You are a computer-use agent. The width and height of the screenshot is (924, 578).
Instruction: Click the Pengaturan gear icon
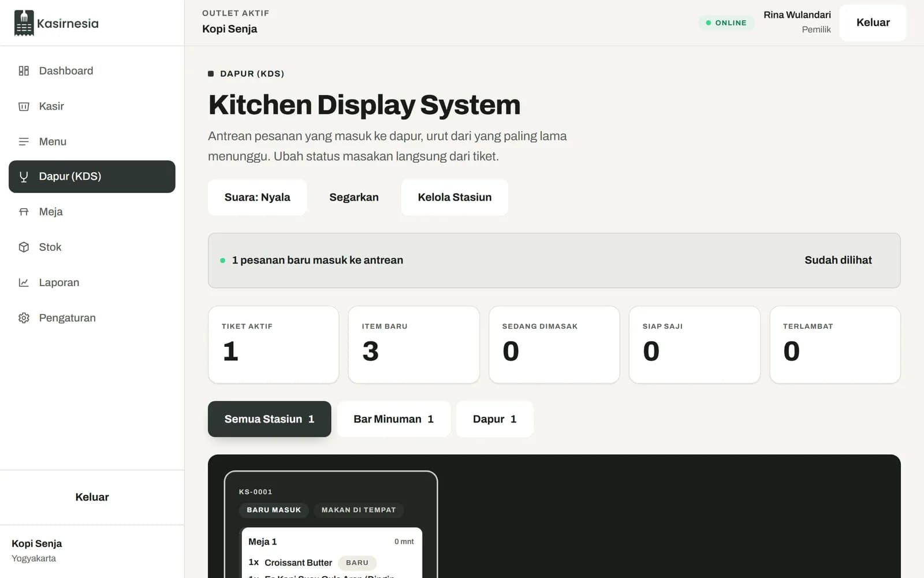click(x=24, y=318)
